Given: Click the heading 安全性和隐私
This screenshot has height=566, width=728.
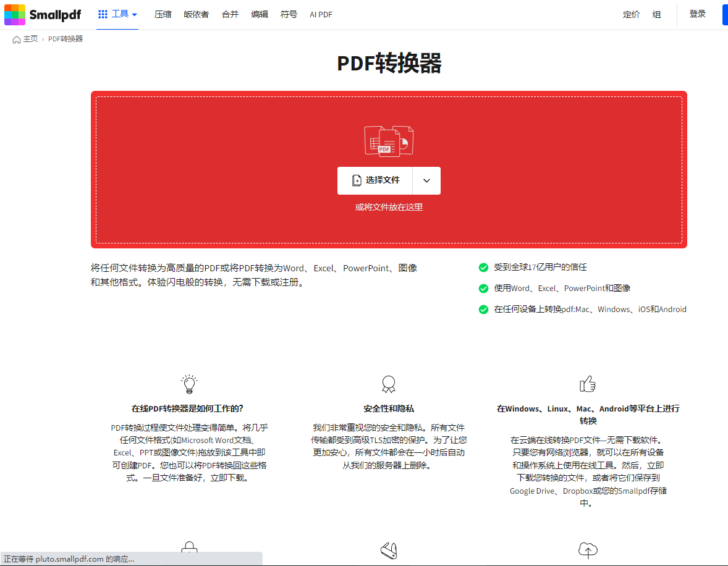Looking at the screenshot, I should click(389, 408).
